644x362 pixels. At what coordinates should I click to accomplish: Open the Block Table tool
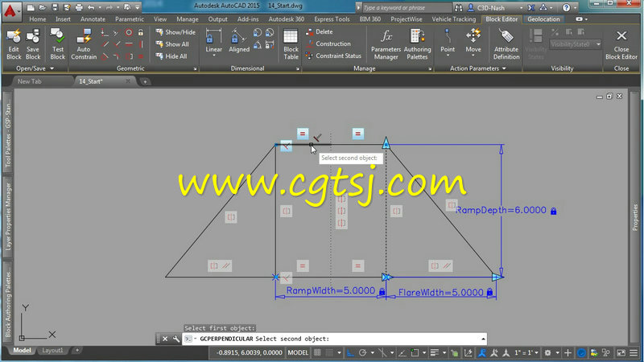291,44
